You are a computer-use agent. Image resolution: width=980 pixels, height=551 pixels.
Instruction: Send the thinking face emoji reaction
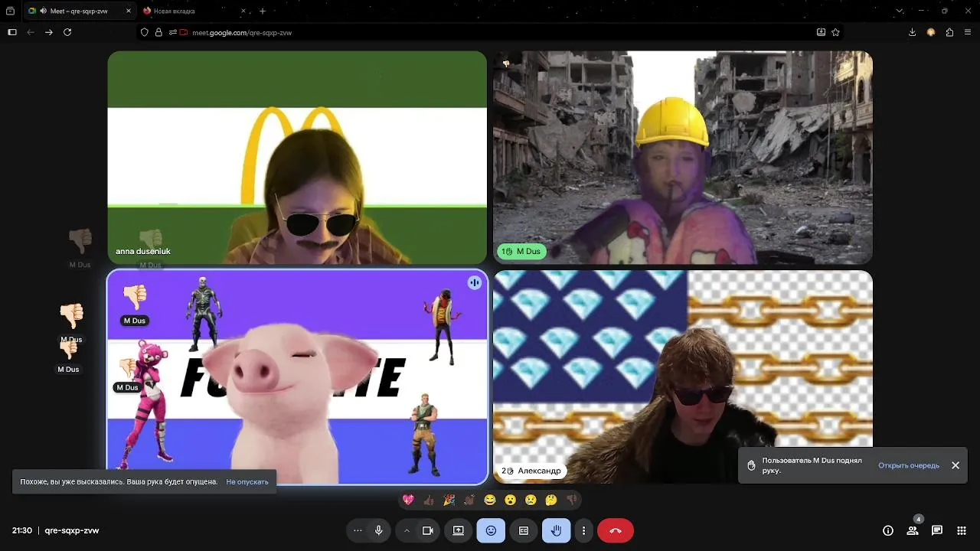coord(551,500)
